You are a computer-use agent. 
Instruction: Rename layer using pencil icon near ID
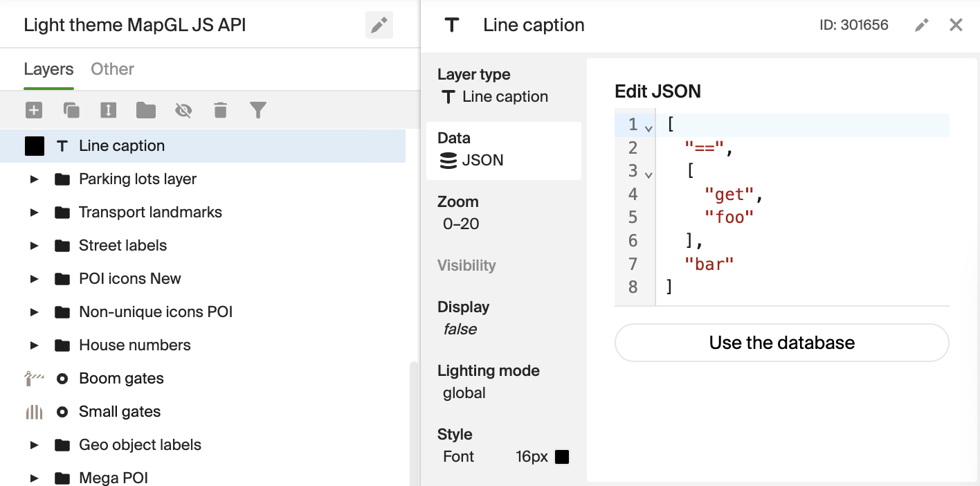(x=921, y=26)
